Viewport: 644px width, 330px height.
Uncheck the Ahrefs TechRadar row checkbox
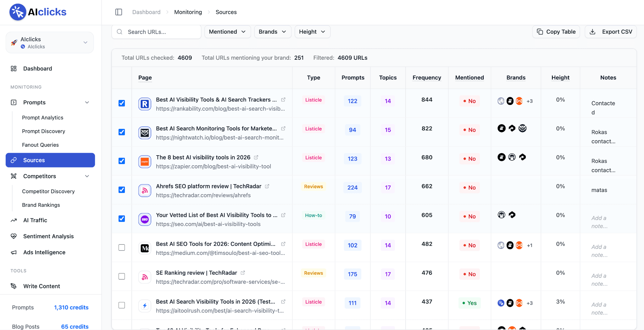[x=122, y=190]
